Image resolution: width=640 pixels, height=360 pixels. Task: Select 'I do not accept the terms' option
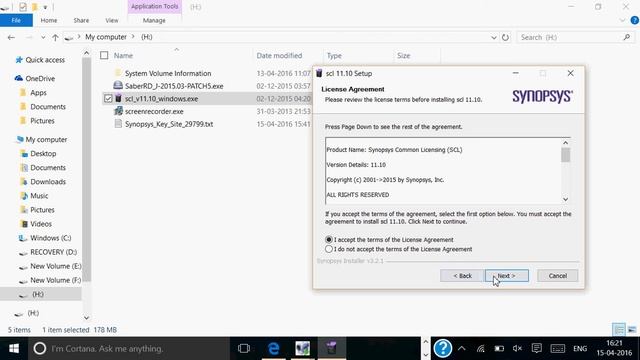tap(329, 249)
